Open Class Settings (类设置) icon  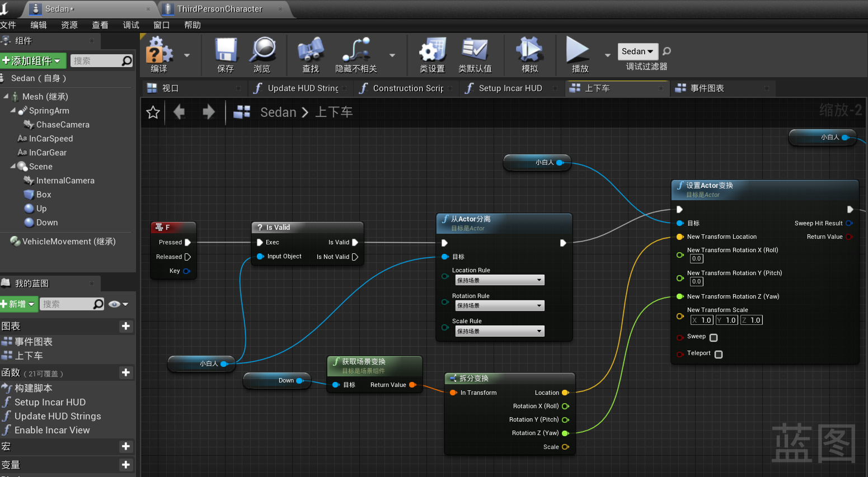[x=432, y=51]
